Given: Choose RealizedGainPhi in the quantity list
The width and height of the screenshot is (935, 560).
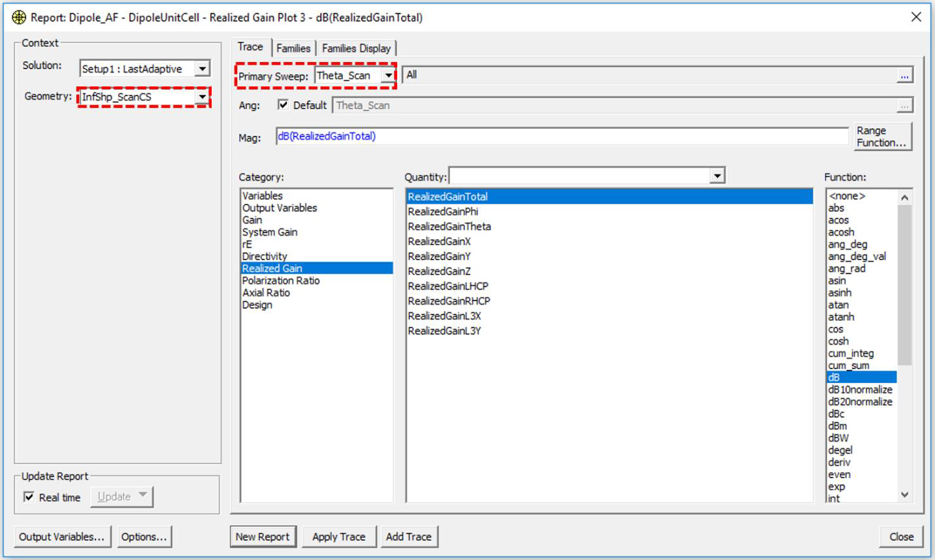Looking at the screenshot, I should (x=443, y=212).
